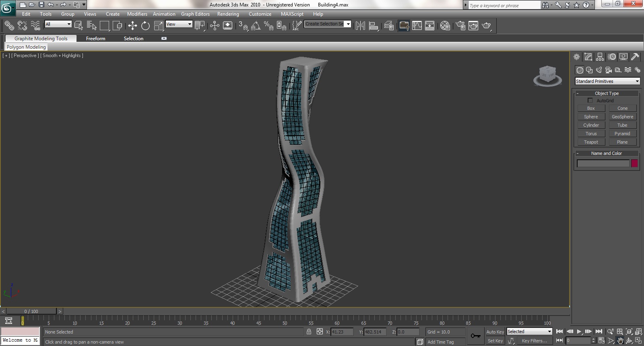Toggle the Graphite Modeling Tools ribbon button
This screenshot has width=644, height=346.
(x=404, y=26)
